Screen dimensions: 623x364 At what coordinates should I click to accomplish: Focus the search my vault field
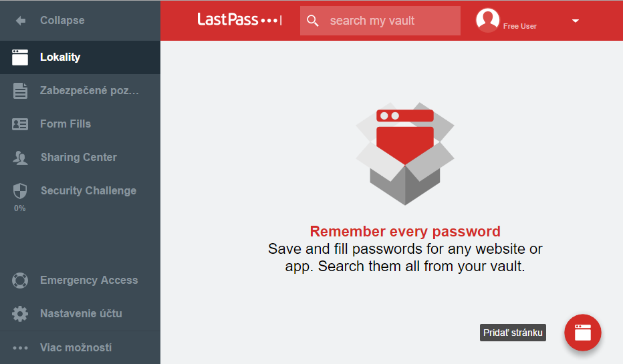coord(391,21)
